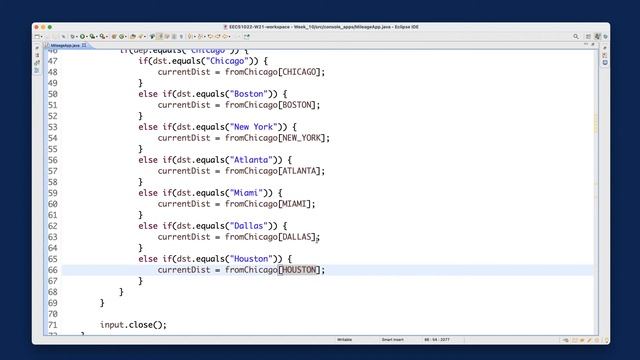Viewport: 640px width, 360px height.
Task: Click the New Java Class icon
Action: tap(121, 36)
